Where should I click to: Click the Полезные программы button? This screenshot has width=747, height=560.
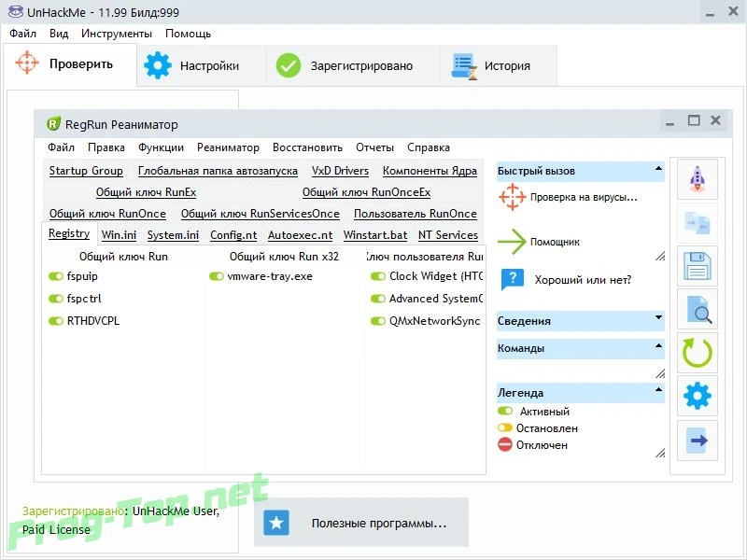click(361, 523)
